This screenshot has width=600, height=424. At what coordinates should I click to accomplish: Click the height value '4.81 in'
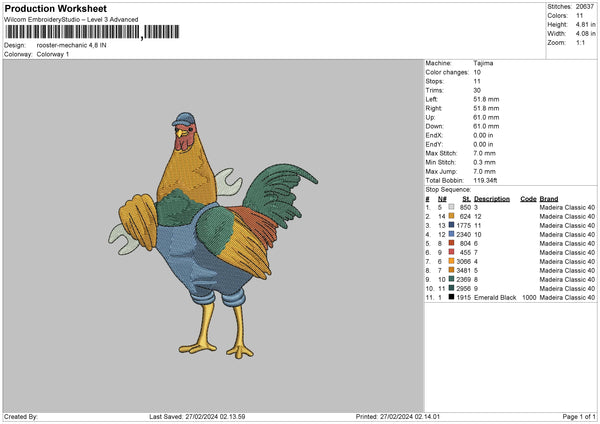[x=585, y=24]
